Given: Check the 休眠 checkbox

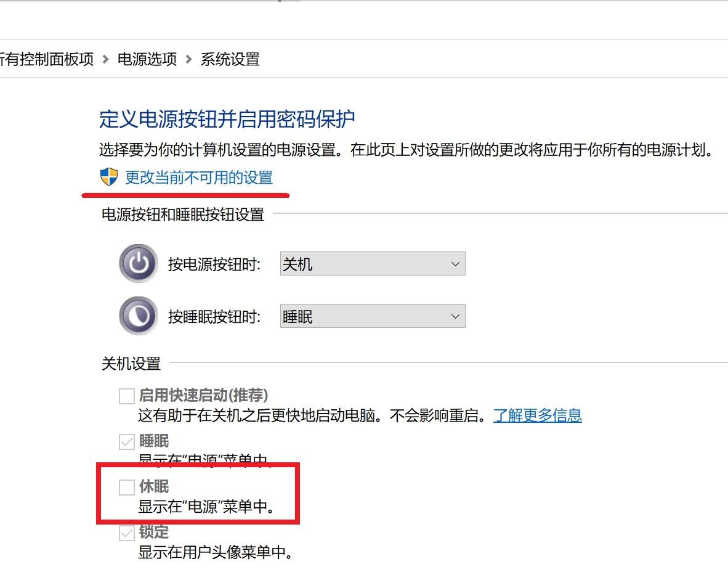Looking at the screenshot, I should [x=127, y=488].
